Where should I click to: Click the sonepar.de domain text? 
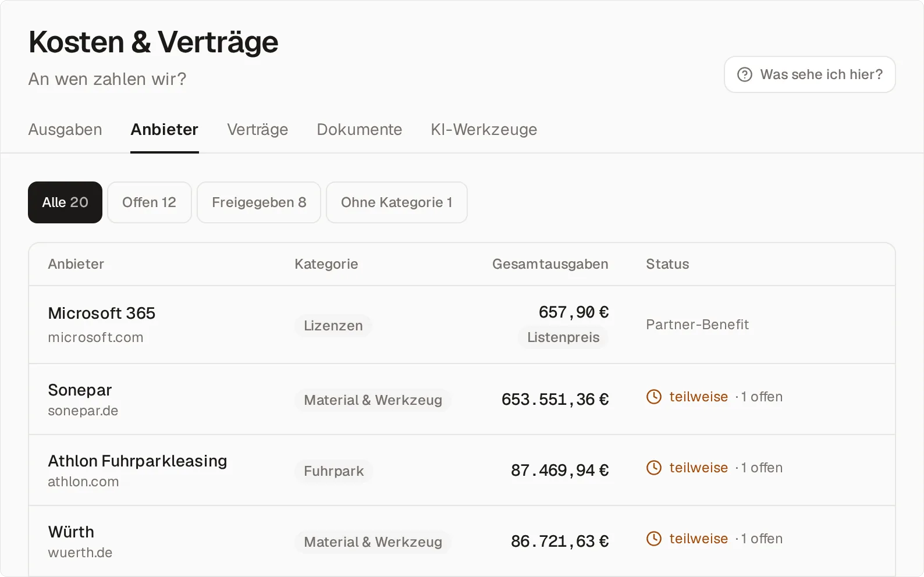tap(83, 411)
